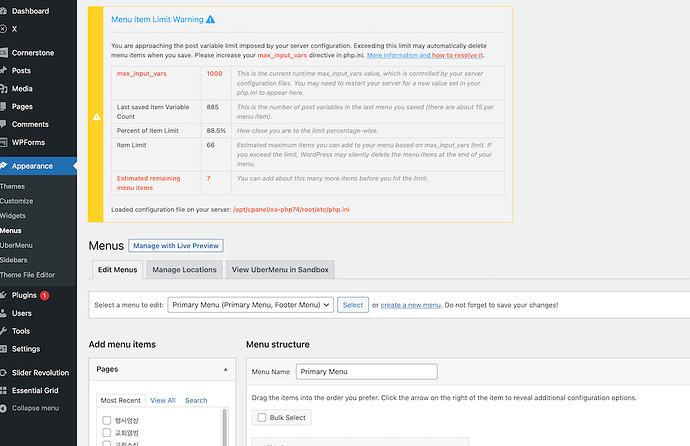
Task: Click the Slider Revolution icon
Action: tap(4, 373)
